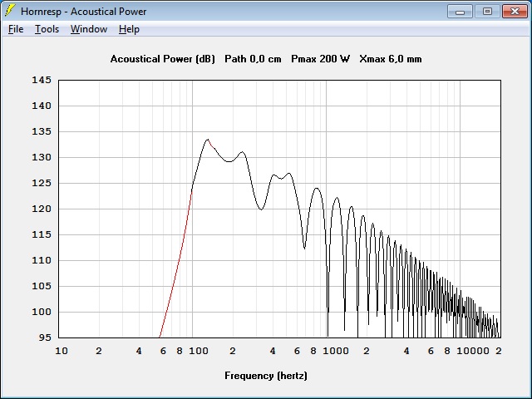Maximize the Hornresp window
Screen dimensions: 532x399
coord(487,12)
